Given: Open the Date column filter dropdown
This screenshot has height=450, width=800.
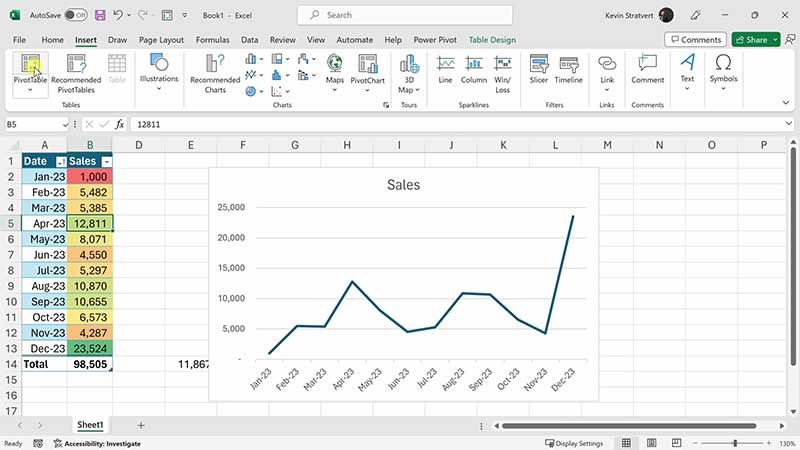Looking at the screenshot, I should (61, 162).
